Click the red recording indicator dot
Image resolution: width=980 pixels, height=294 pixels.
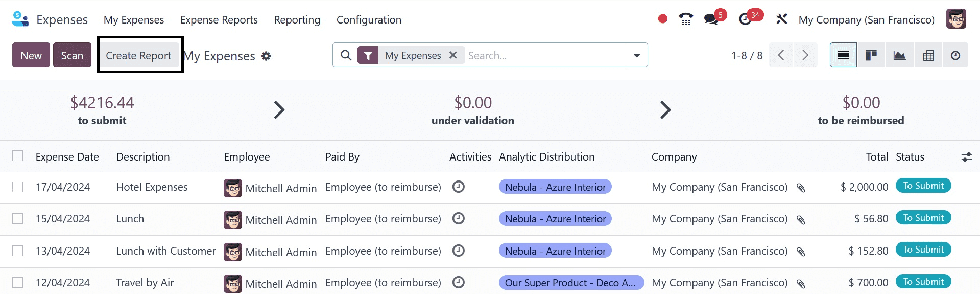pyautogui.click(x=663, y=19)
